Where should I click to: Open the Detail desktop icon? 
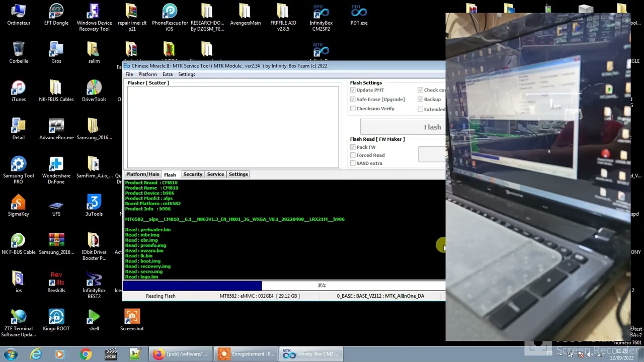coord(19,129)
